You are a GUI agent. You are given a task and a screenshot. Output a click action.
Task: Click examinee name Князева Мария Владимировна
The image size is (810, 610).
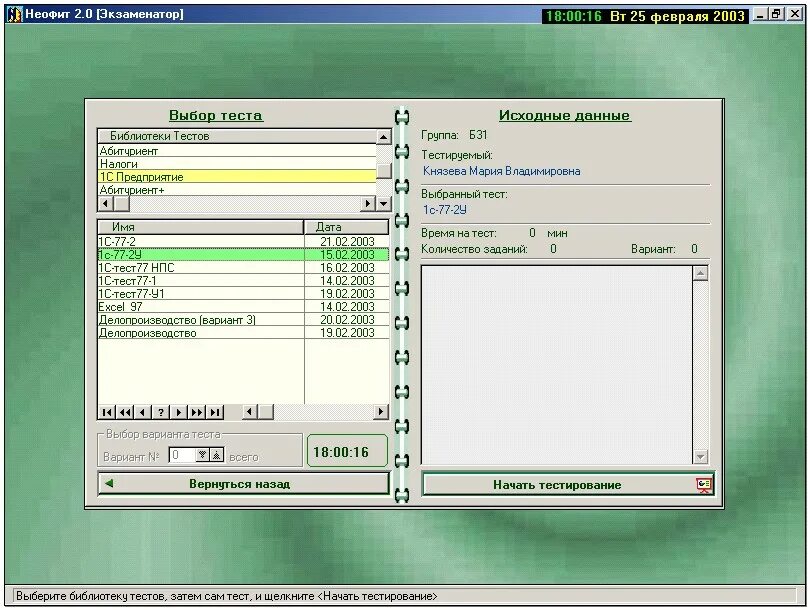[x=501, y=171]
